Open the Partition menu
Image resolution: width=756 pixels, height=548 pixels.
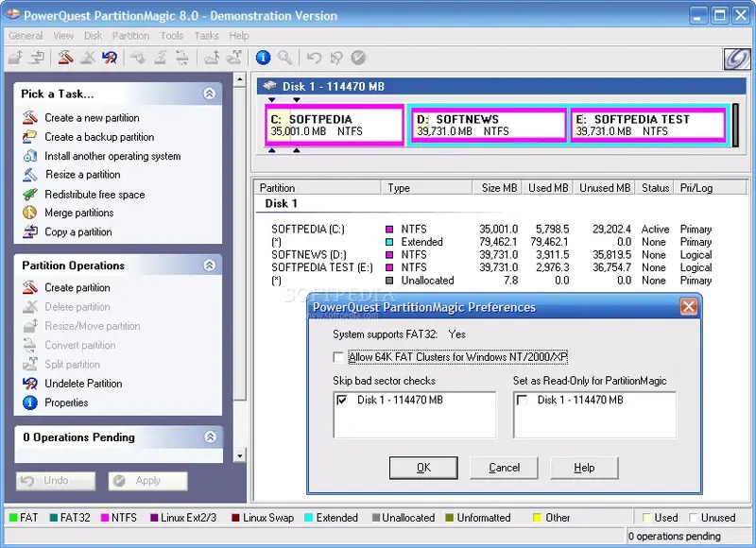[x=130, y=36]
